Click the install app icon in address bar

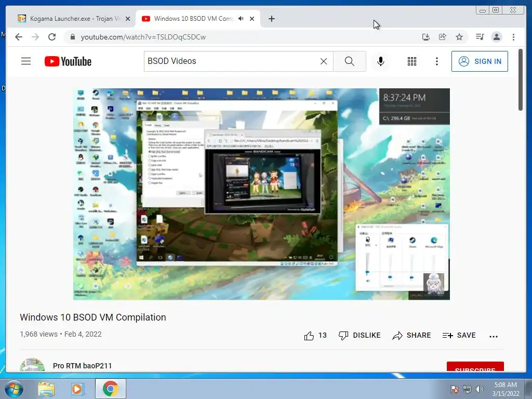426,37
